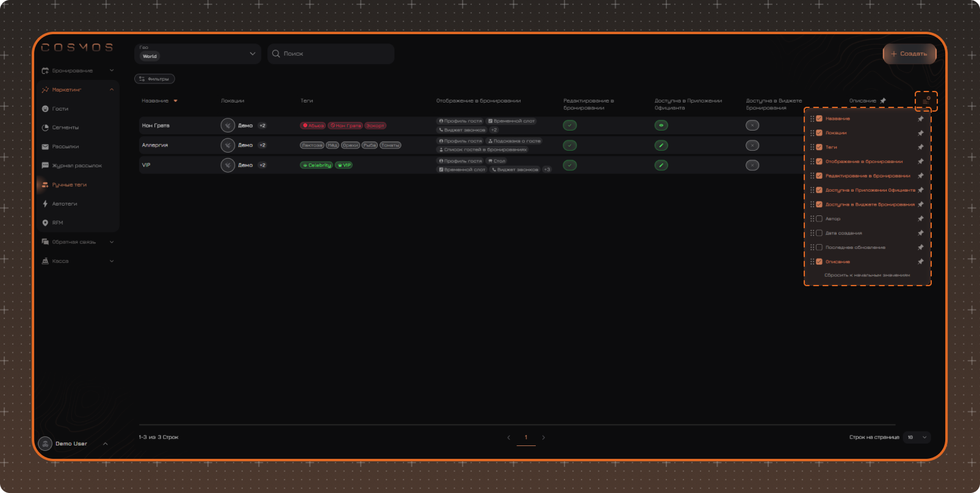
Task: Pin the Описание row in settings popup
Action: pos(921,262)
